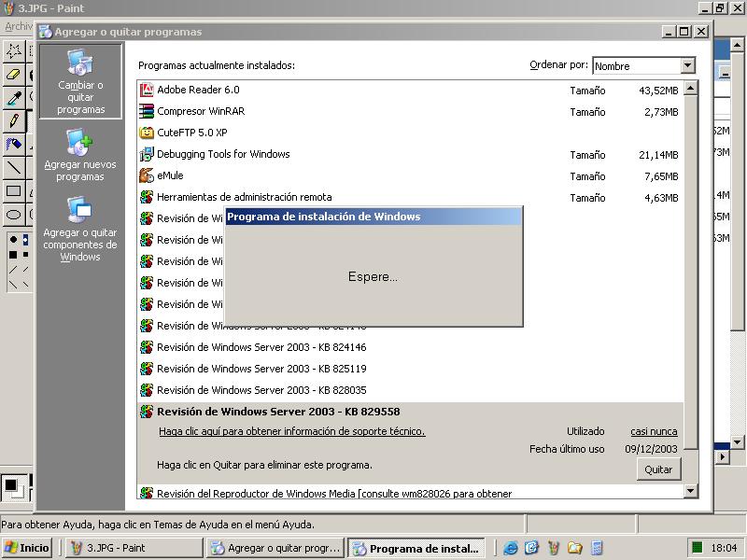This screenshot has height=560, width=747.
Task: Select the Airbrush spray can tool
Action: click(x=13, y=144)
